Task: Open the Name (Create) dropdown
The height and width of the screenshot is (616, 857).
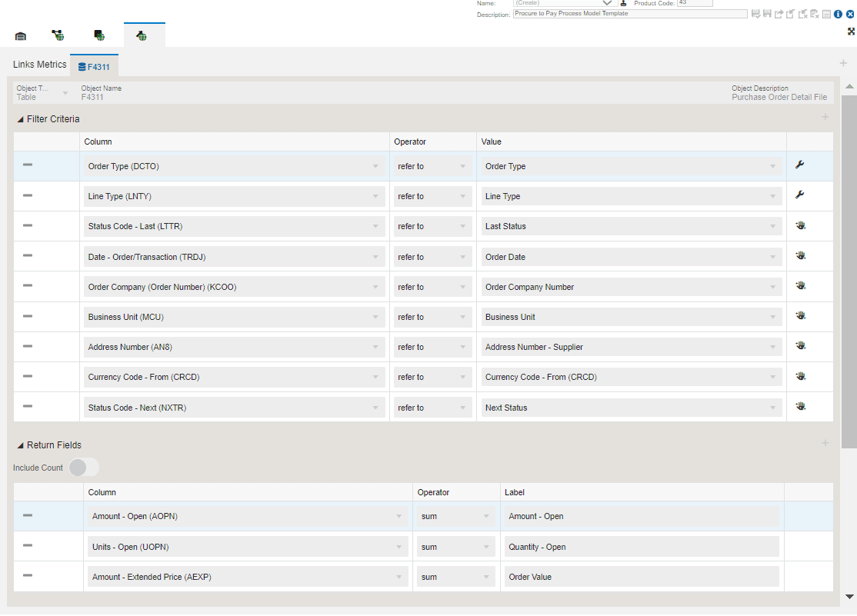Action: tap(565, 3)
